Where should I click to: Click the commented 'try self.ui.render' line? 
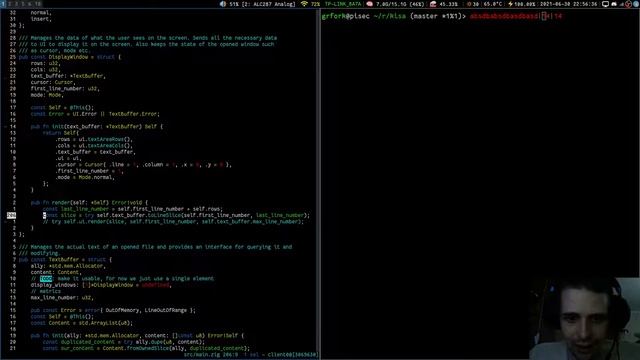coord(173,221)
